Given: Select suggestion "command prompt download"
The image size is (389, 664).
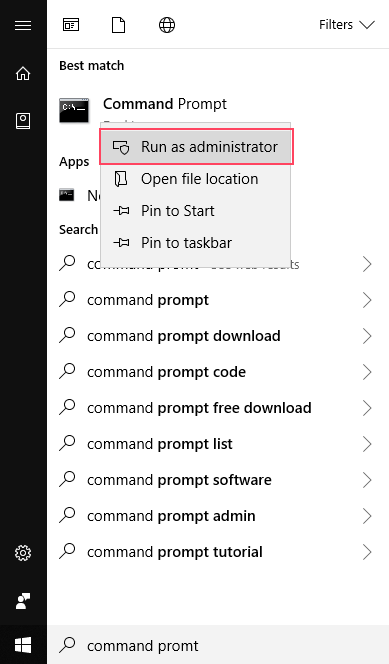Looking at the screenshot, I should pos(184,336).
